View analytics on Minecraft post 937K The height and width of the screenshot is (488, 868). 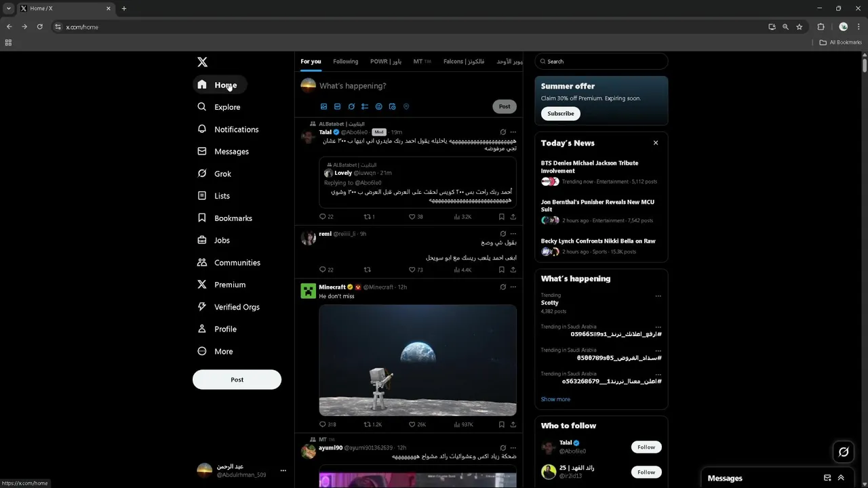pos(463,424)
